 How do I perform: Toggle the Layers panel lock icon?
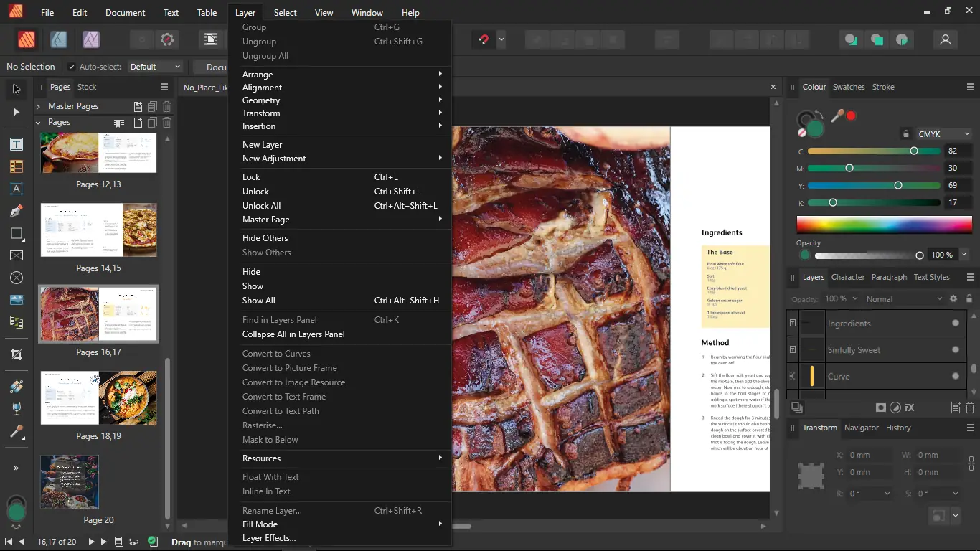[x=969, y=298]
